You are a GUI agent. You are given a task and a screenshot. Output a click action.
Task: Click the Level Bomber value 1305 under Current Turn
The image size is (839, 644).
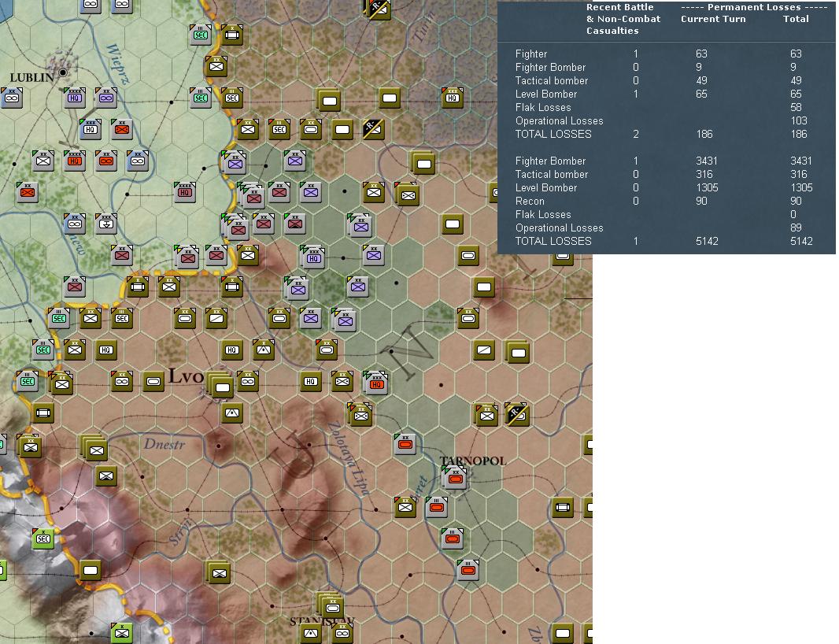[707, 187]
